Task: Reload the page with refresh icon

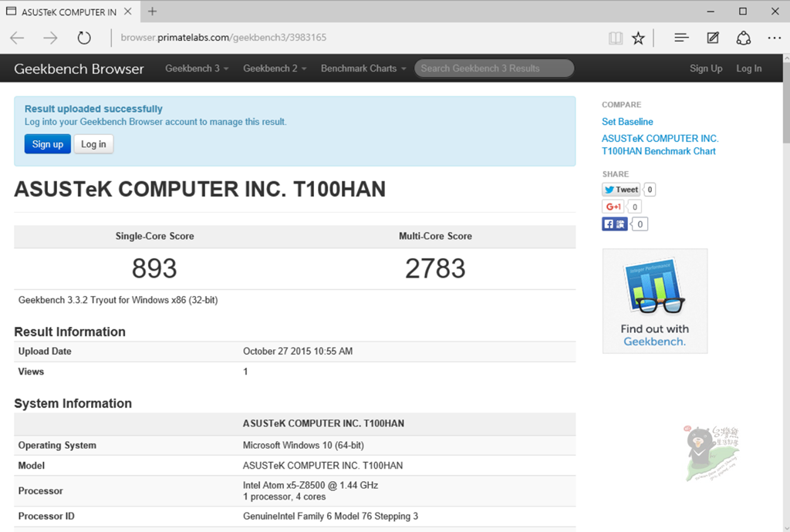Action: point(83,38)
